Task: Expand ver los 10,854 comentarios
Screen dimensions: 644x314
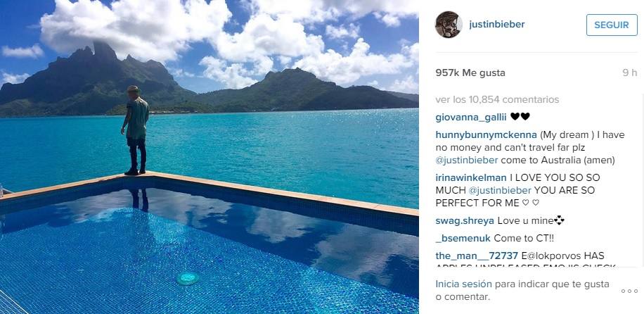Action: pos(497,99)
